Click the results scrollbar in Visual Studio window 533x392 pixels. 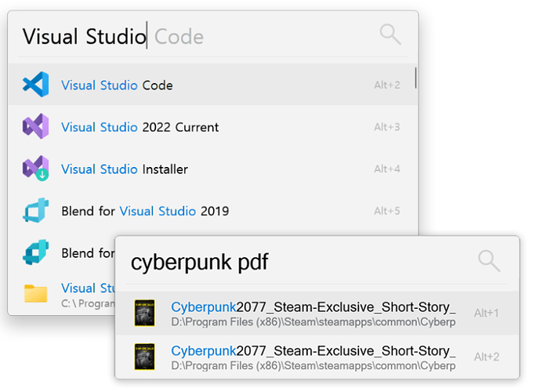click(x=415, y=78)
